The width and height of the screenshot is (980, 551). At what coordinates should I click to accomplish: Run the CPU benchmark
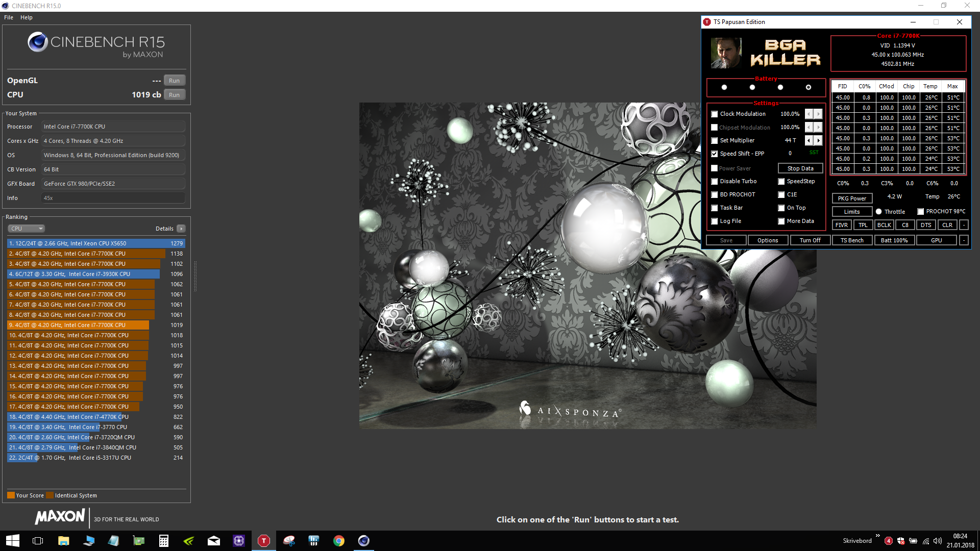point(175,95)
